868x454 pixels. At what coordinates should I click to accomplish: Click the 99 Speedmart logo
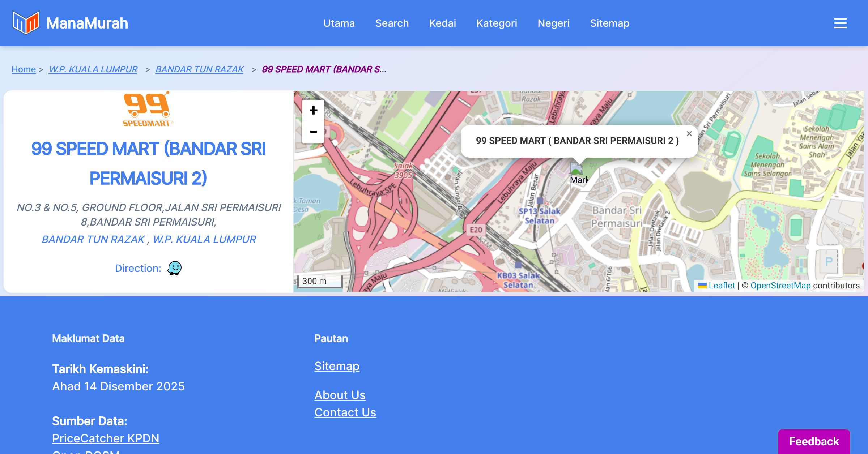click(x=146, y=109)
